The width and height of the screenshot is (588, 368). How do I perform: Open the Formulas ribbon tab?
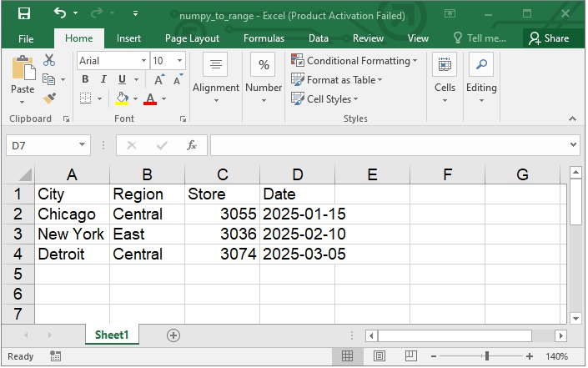(264, 38)
